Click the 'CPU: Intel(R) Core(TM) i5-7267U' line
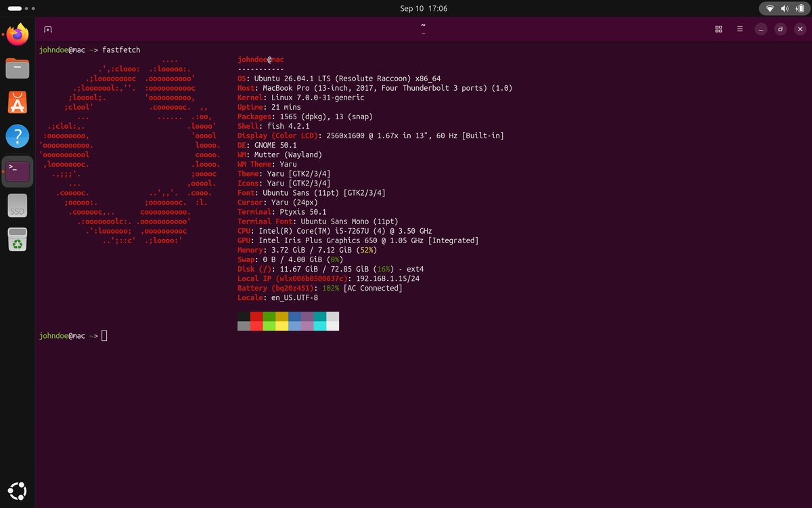The image size is (812, 508). coord(335,231)
